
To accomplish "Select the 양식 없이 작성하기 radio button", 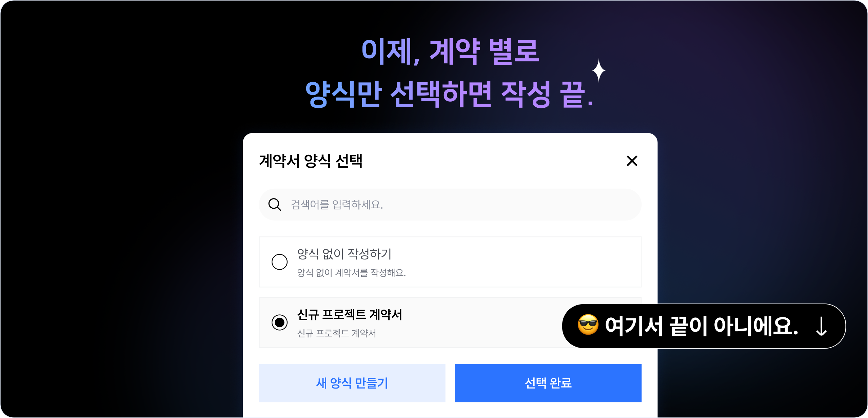I will pos(279,262).
